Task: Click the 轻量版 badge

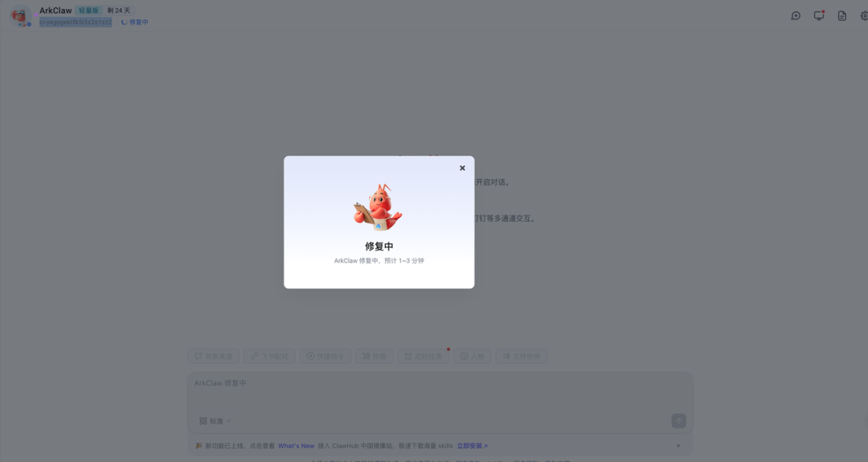Action: (88, 10)
